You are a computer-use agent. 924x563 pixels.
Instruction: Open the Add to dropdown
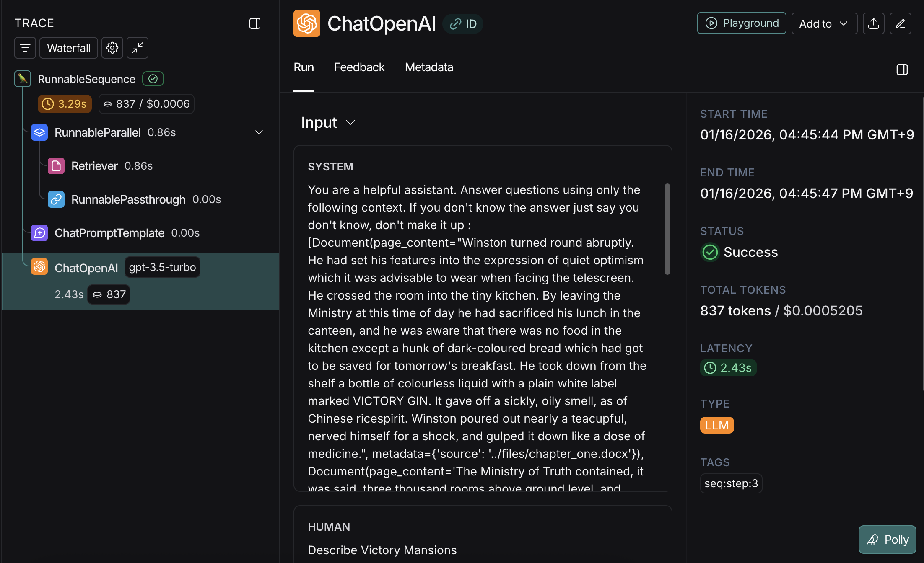click(824, 23)
